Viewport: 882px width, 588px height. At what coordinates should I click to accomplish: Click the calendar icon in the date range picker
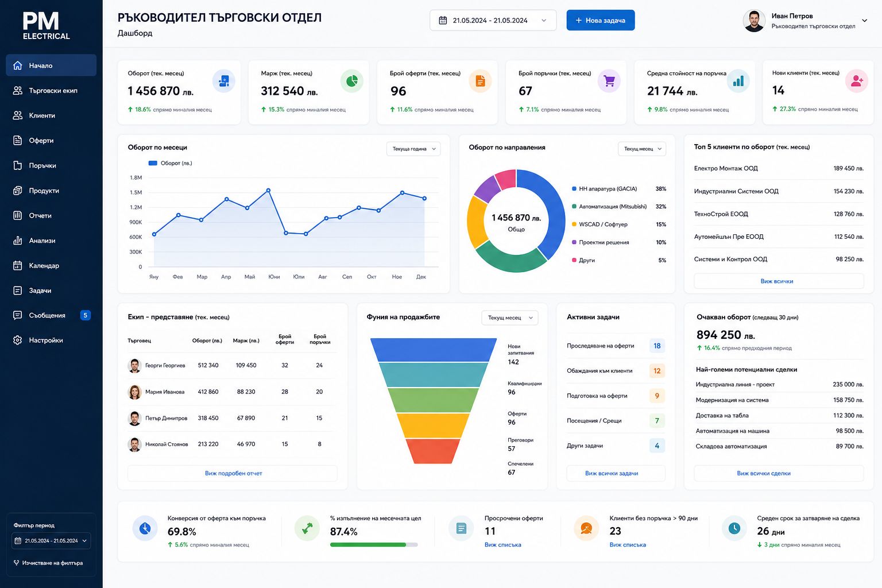point(443,21)
